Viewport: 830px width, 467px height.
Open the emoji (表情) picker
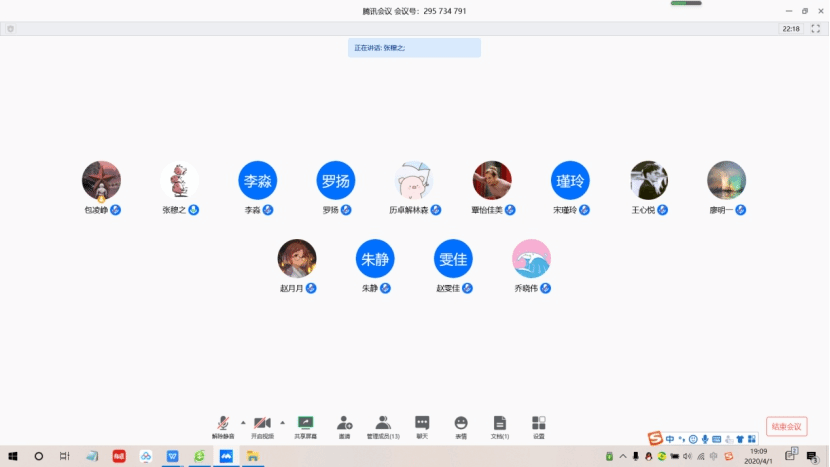pyautogui.click(x=461, y=425)
